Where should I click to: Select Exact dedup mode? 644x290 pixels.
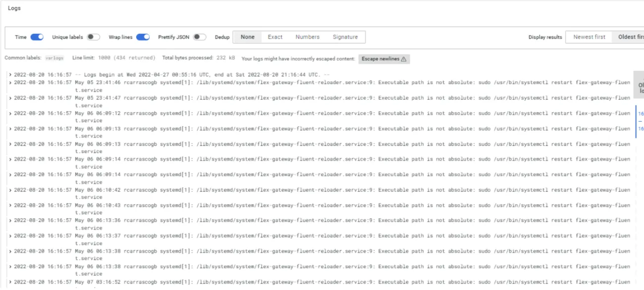click(275, 37)
